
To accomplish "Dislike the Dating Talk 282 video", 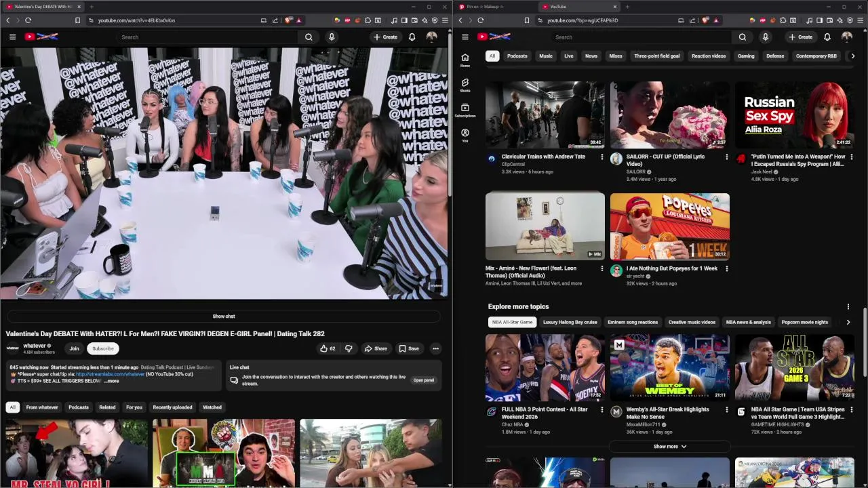I will click(349, 348).
